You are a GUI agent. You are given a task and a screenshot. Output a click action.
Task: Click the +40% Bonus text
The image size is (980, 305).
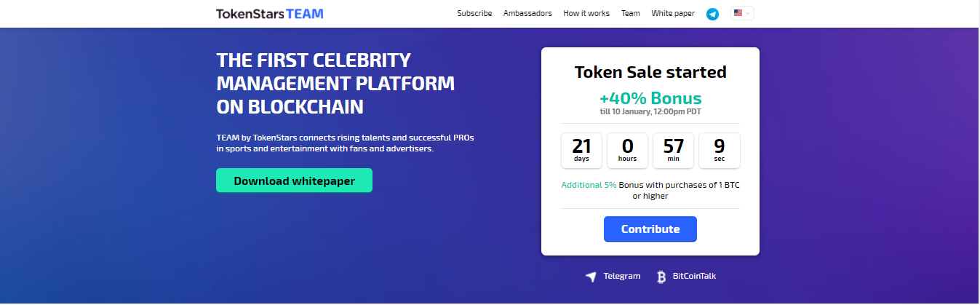click(650, 98)
